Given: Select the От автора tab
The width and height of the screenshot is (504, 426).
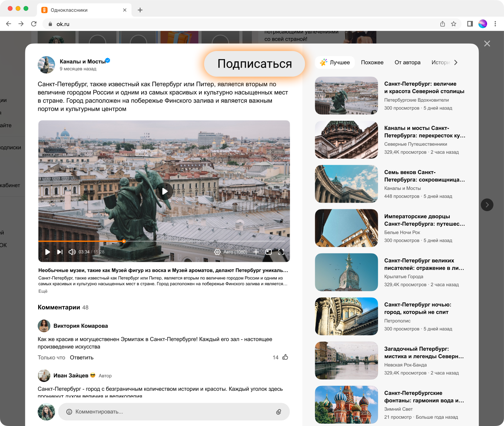Looking at the screenshot, I should tap(407, 63).
